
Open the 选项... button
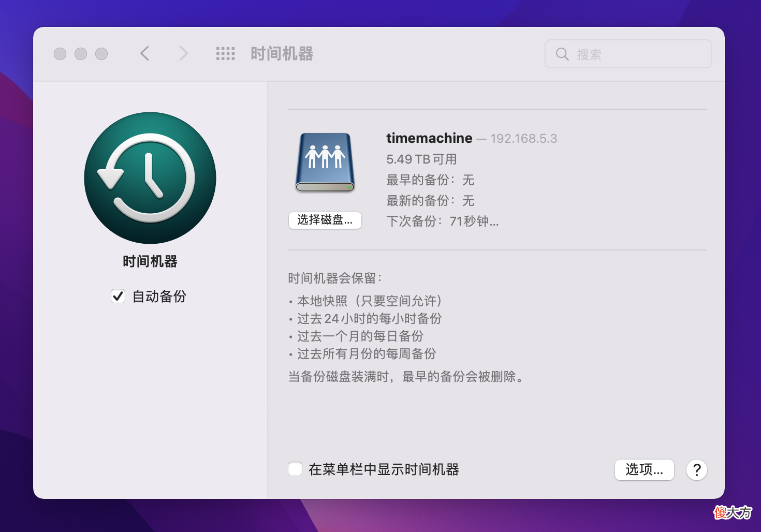(x=645, y=470)
